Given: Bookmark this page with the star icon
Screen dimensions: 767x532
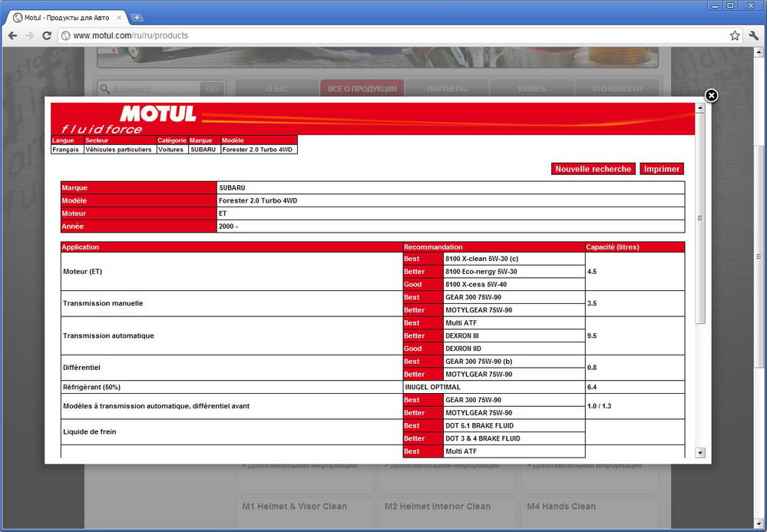Looking at the screenshot, I should pyautogui.click(x=735, y=35).
